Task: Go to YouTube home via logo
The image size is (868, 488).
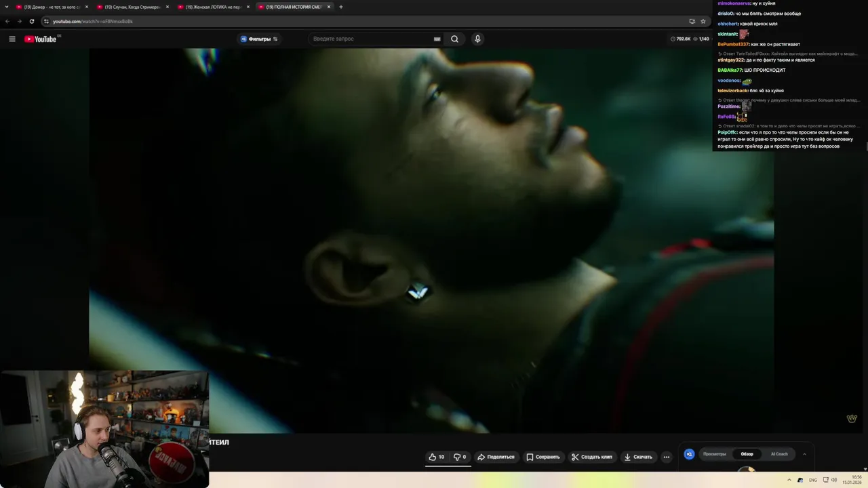Action: click(41, 39)
